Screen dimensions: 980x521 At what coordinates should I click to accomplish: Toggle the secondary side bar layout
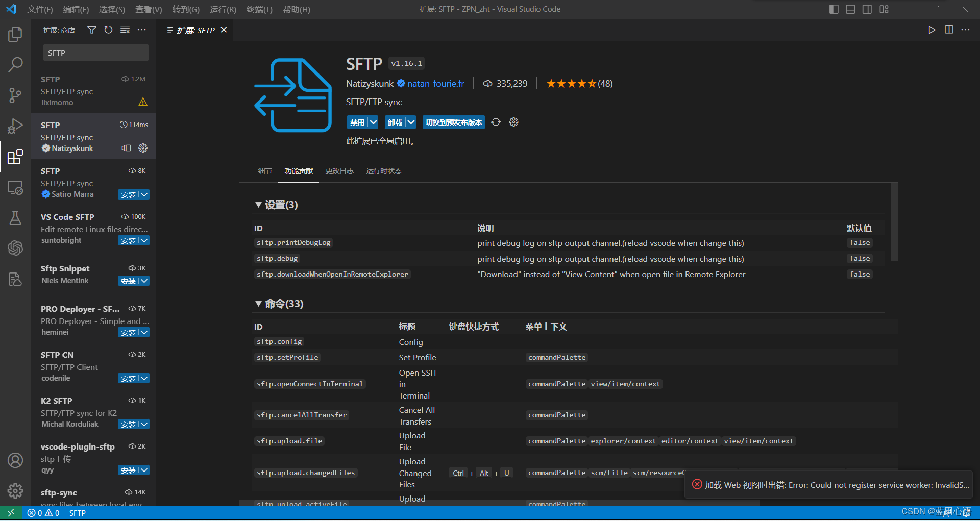pyautogui.click(x=867, y=9)
